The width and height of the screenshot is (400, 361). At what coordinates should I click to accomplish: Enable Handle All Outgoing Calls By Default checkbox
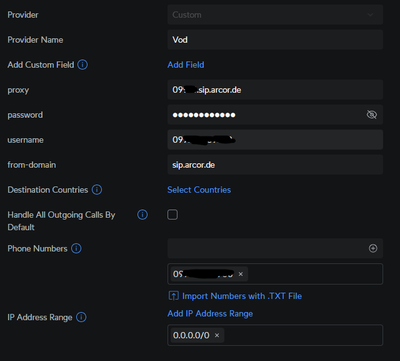(x=172, y=215)
